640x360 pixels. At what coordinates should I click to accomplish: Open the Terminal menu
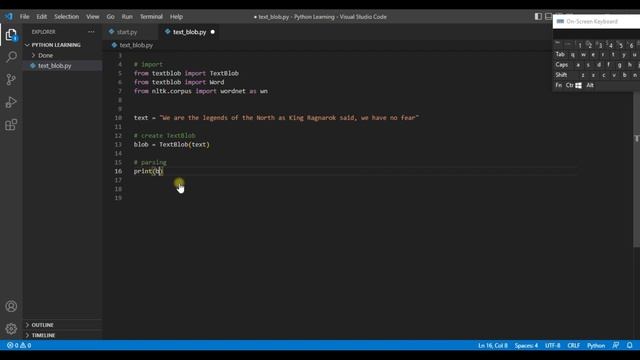(x=151, y=17)
